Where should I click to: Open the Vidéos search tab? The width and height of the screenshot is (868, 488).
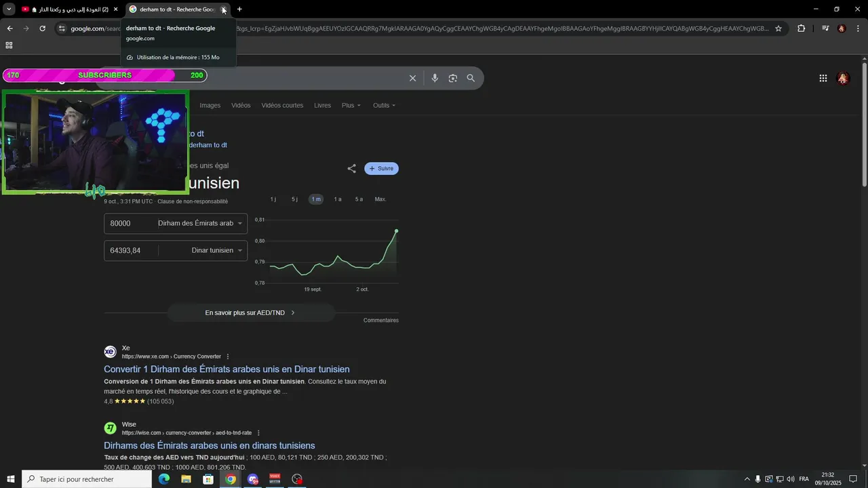point(241,105)
